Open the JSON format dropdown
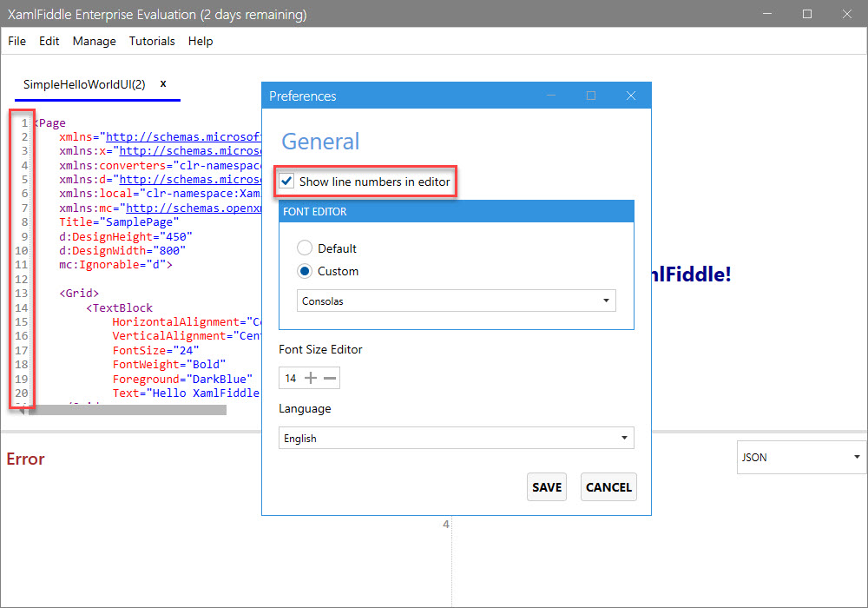 tap(801, 458)
